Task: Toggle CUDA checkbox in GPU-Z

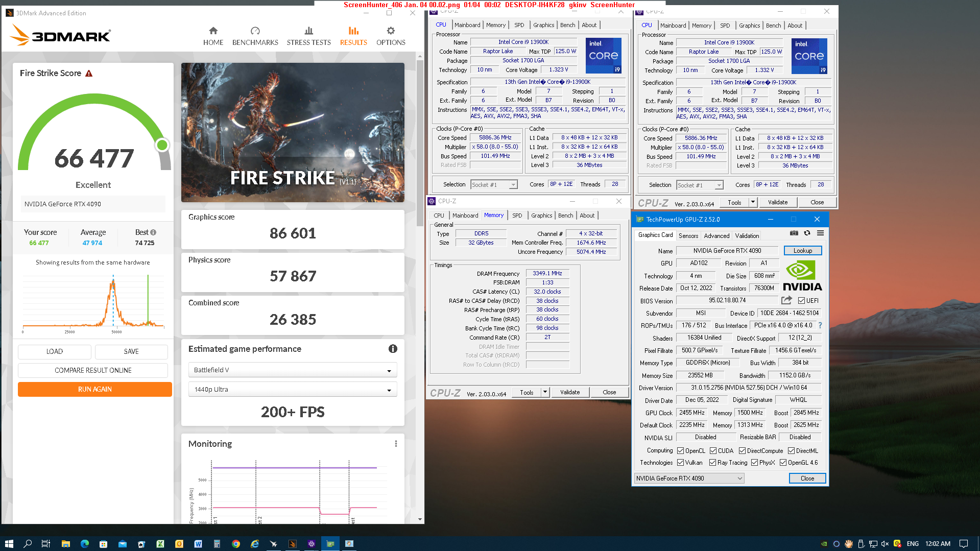Action: 713,451
